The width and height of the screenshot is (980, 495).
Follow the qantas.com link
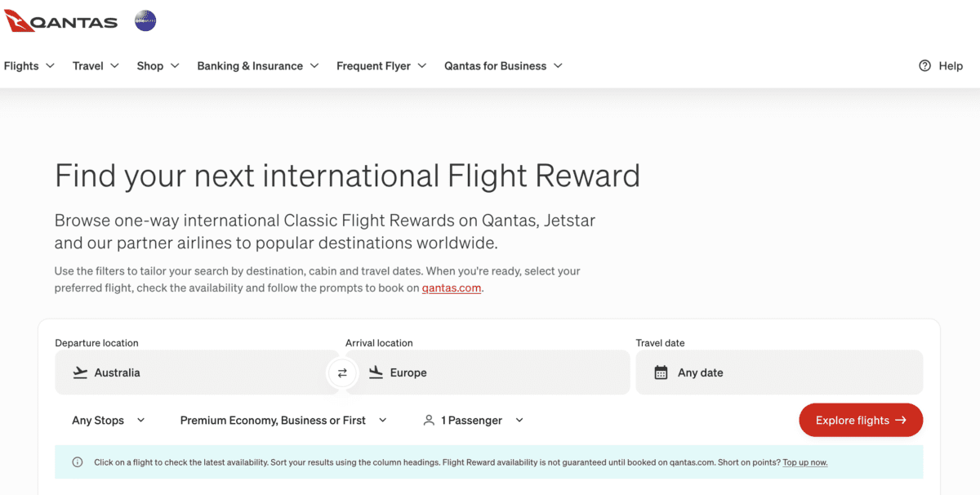coord(452,288)
